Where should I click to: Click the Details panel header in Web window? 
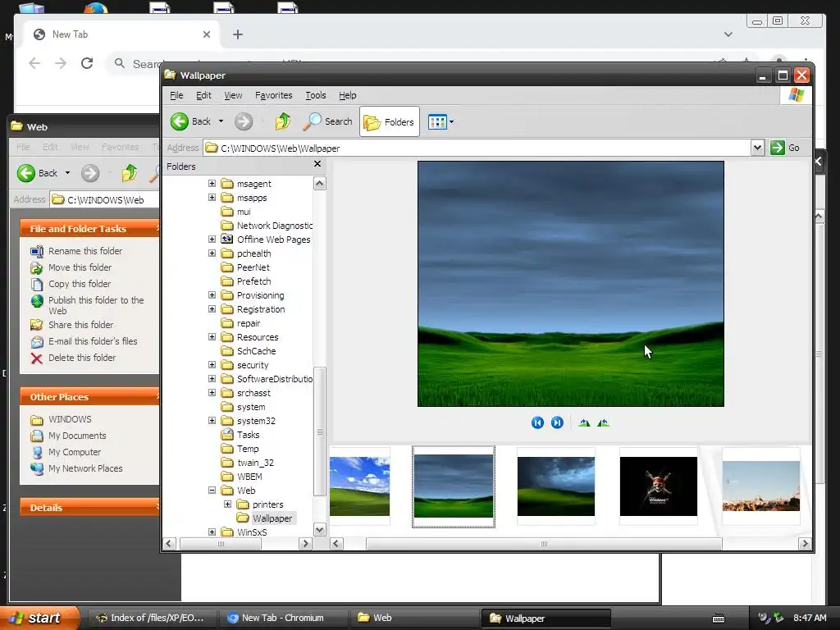pyautogui.click(x=90, y=507)
